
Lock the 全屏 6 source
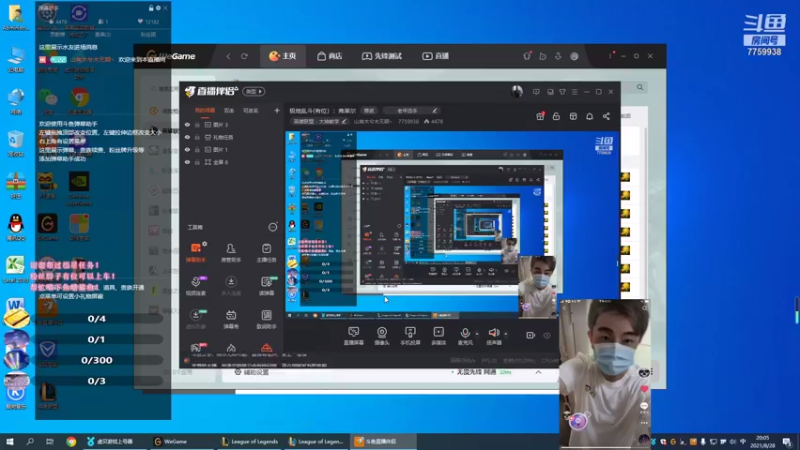tap(197, 162)
